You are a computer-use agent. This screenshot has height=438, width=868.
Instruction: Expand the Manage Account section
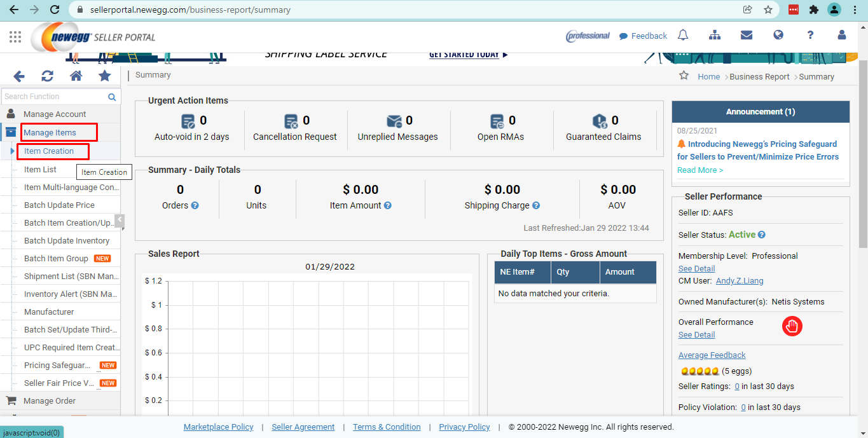click(x=60, y=114)
